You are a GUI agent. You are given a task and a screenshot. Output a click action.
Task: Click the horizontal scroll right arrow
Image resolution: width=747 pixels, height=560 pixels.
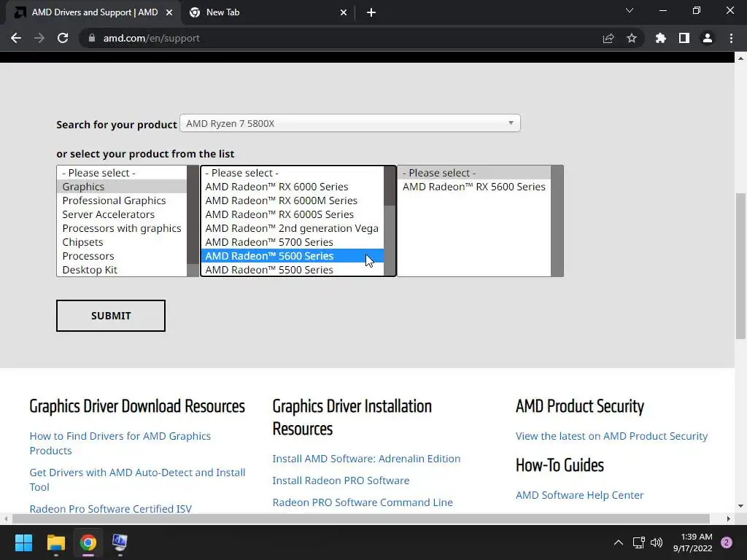point(729,518)
